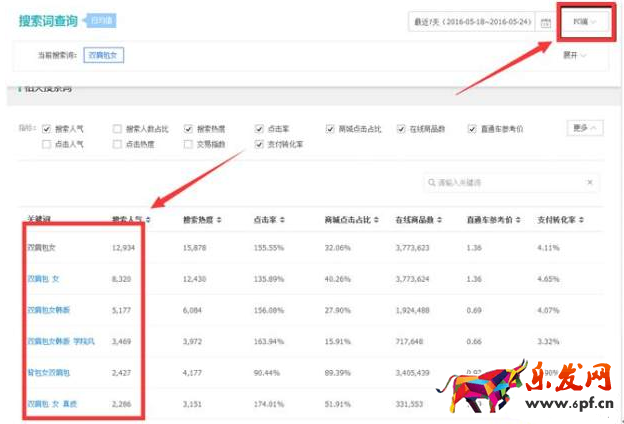Viewport: 624px width, 424px height.
Task: Open the date range calendar icon
Action: (x=545, y=22)
